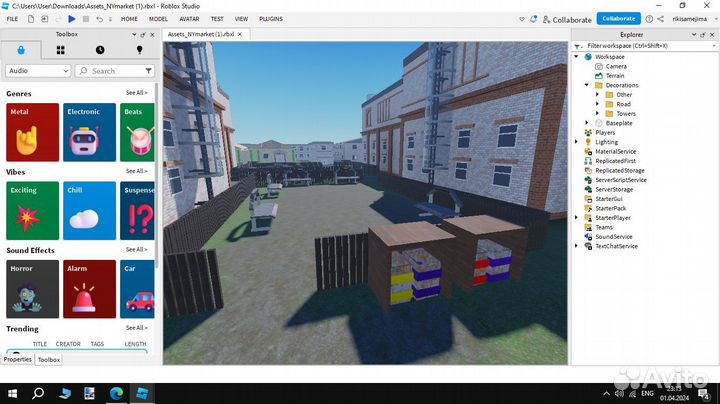The image size is (720, 404).
Task: Open the Toolbox Marketplace tab icon
Action: coord(21,49)
